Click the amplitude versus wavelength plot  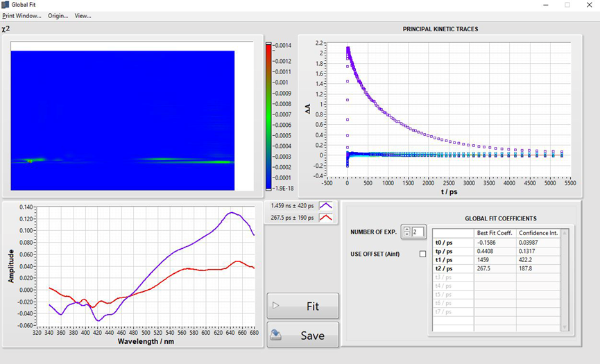pyautogui.click(x=146, y=266)
